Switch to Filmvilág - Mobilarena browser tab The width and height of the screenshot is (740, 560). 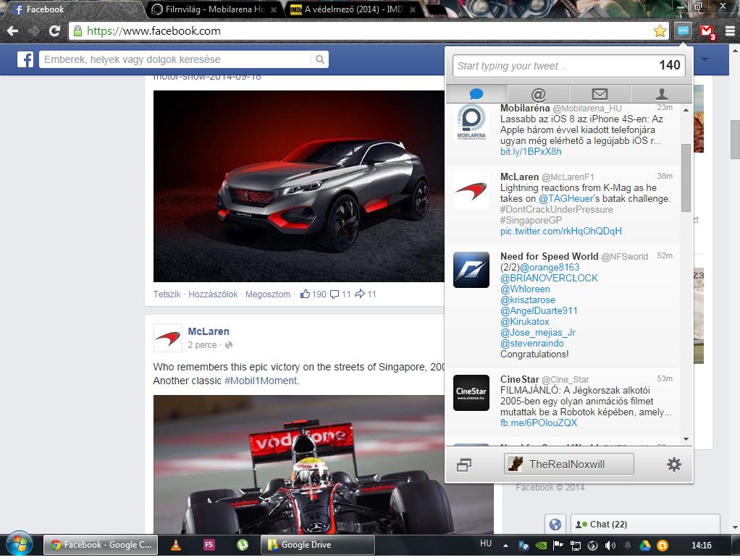point(215,9)
